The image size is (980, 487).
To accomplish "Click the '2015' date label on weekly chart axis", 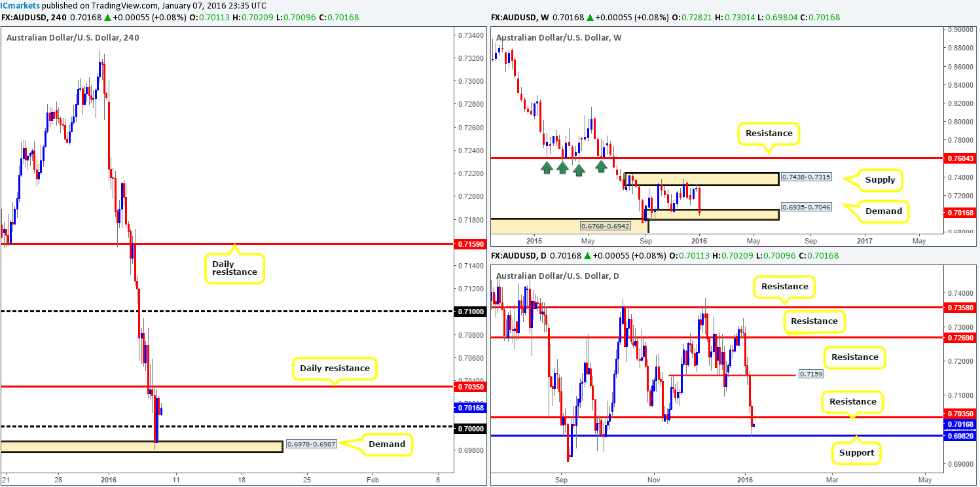I will tap(534, 240).
